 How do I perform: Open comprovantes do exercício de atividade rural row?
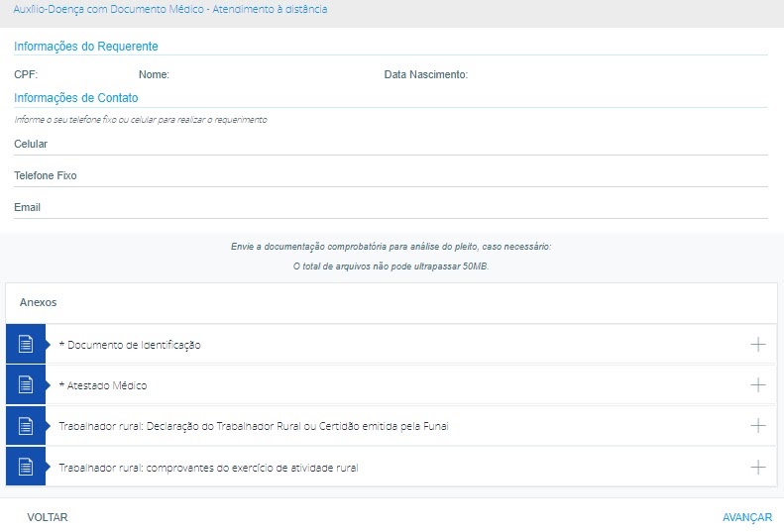pyautogui.click(x=208, y=467)
